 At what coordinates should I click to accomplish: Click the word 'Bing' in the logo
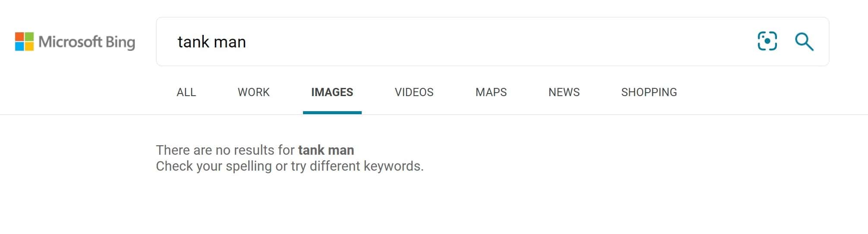click(120, 42)
